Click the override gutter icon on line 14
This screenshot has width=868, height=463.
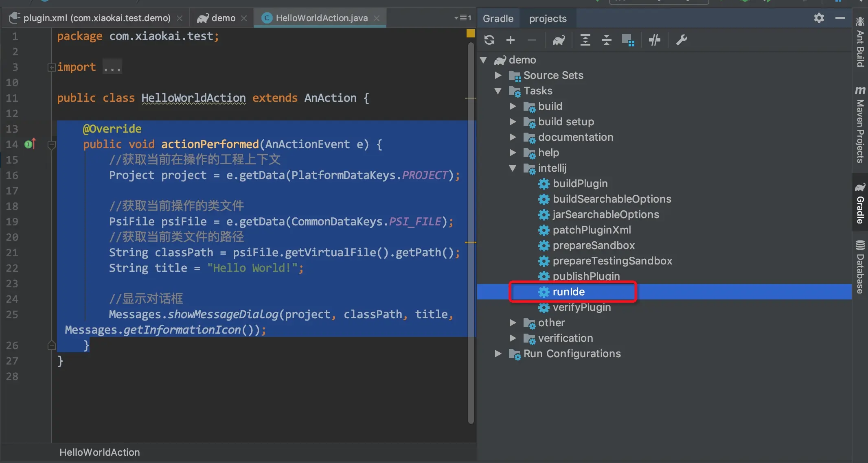(x=30, y=144)
